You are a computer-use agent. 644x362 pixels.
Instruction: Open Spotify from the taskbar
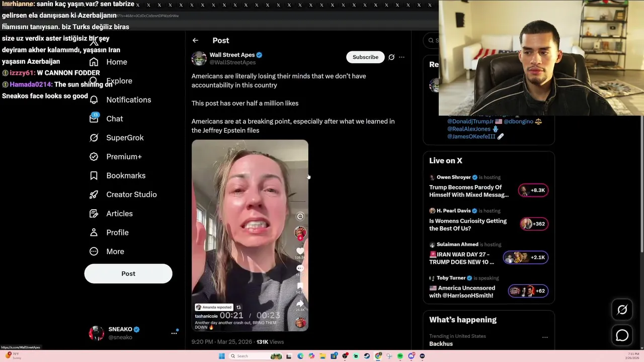400,356
